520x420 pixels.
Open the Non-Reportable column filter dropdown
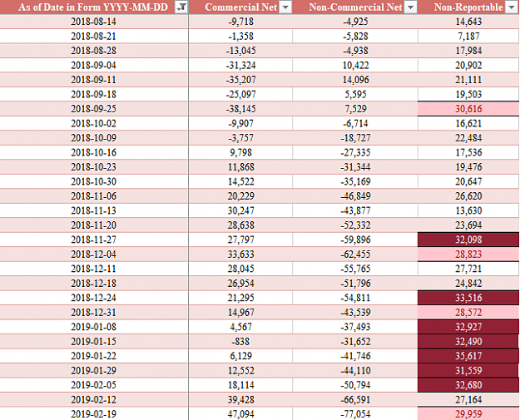pyautogui.click(x=511, y=7)
